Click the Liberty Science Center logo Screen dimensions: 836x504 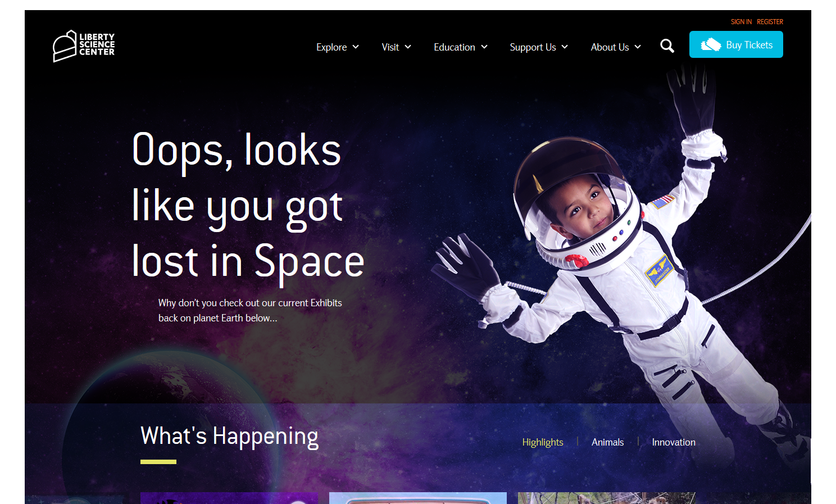click(84, 46)
